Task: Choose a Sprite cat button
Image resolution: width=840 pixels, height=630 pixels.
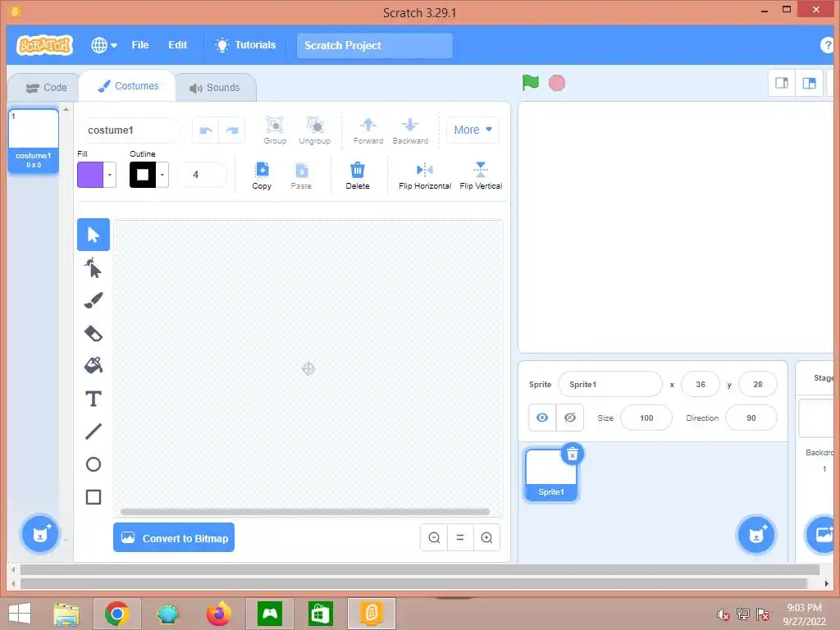Action: (x=756, y=533)
